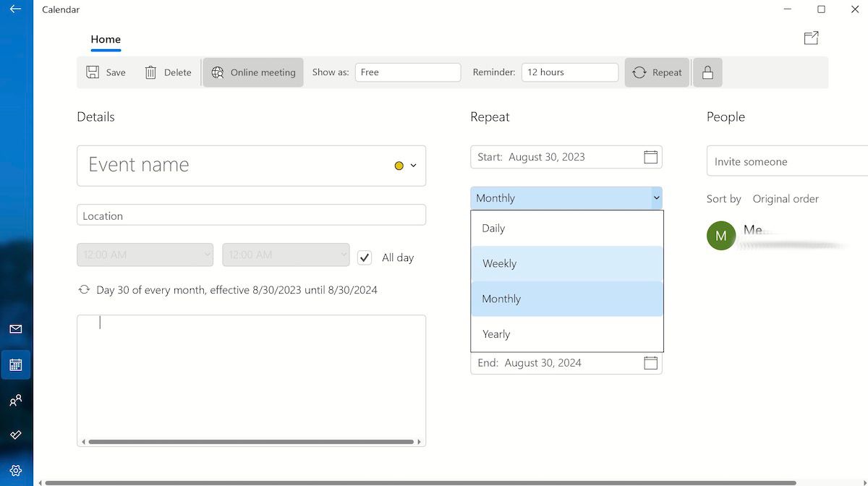Open Settings gear in the sidebar
The height and width of the screenshot is (486, 868).
tap(15, 470)
